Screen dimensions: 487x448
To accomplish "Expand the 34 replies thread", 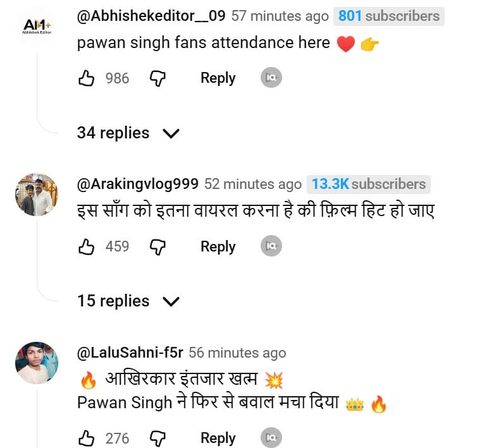I will coord(128,133).
